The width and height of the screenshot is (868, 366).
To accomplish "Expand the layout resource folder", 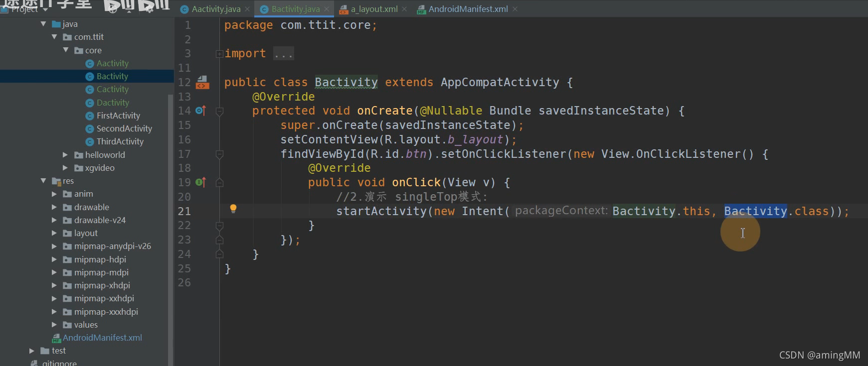I will pyautogui.click(x=54, y=233).
